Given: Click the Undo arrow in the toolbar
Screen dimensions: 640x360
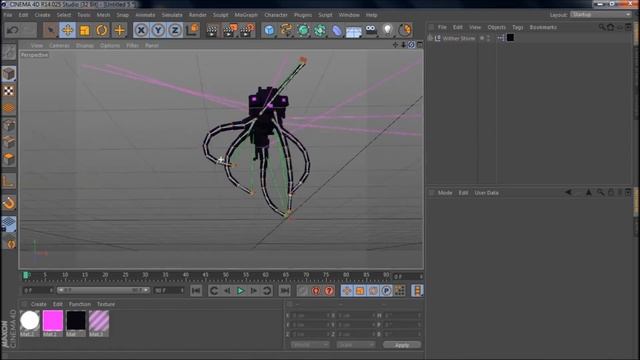Looking at the screenshot, I should click(13, 30).
